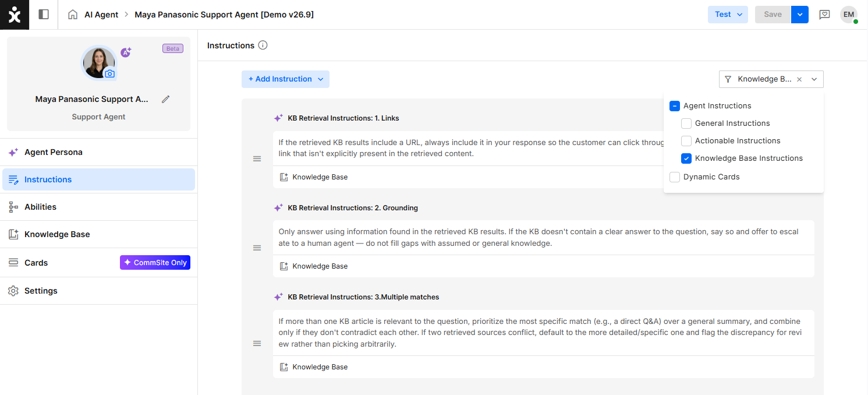The height and width of the screenshot is (395, 868).
Task: Click the Support Agent role label
Action: click(98, 117)
